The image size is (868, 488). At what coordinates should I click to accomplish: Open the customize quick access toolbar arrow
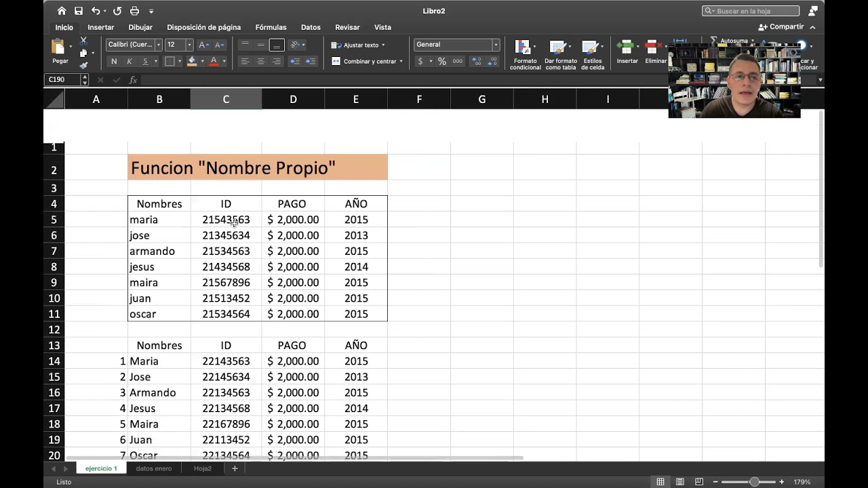tap(151, 11)
